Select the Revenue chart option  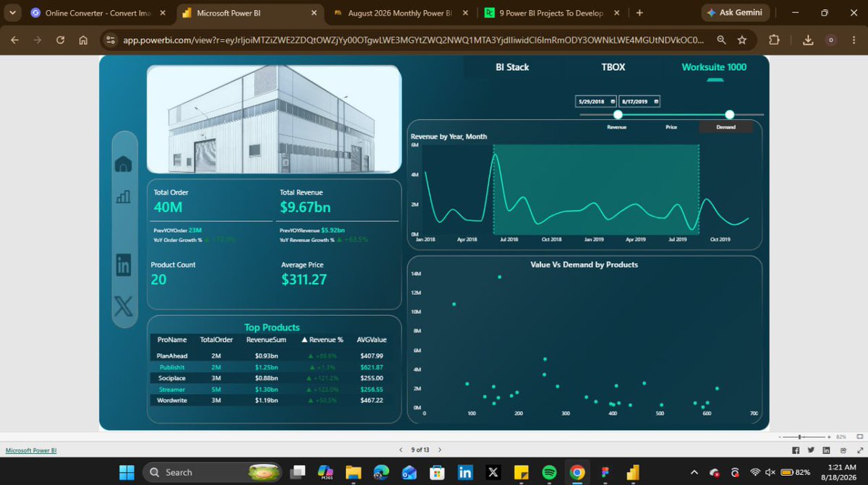(x=616, y=127)
